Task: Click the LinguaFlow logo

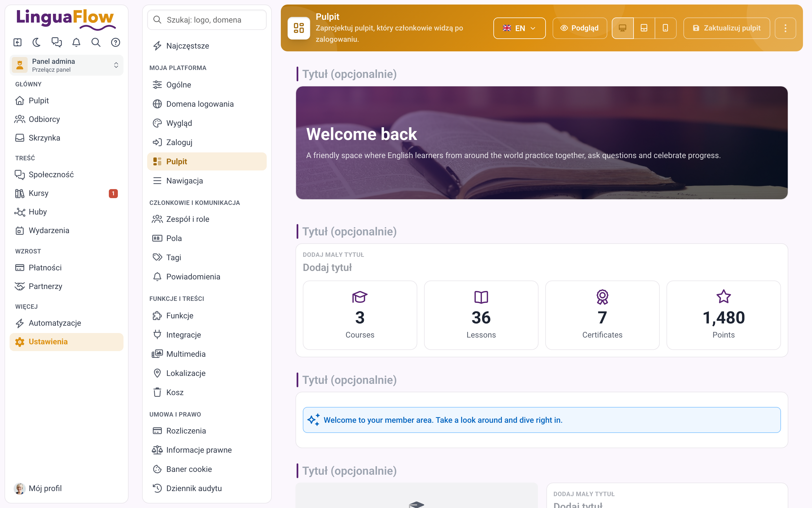Action: (66, 19)
